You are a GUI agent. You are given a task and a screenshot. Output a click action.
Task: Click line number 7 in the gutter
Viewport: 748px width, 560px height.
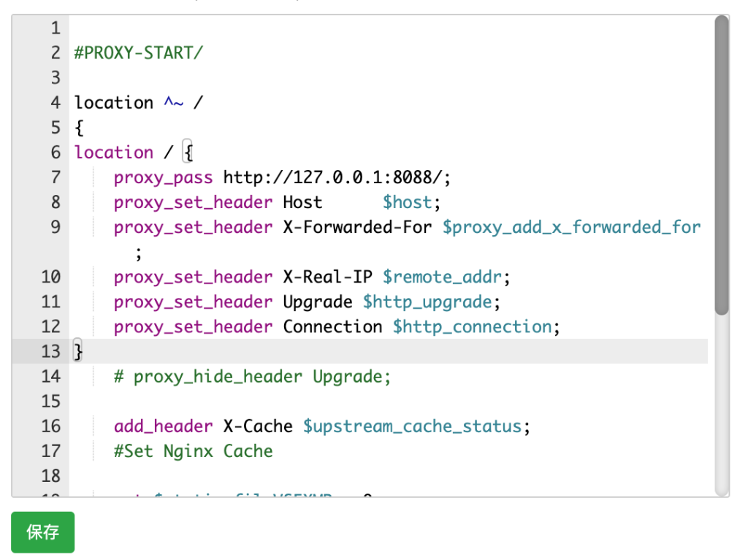pos(56,177)
